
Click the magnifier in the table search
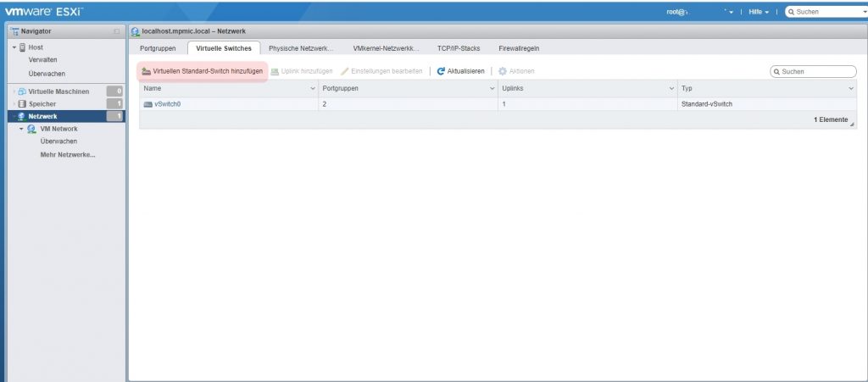777,72
